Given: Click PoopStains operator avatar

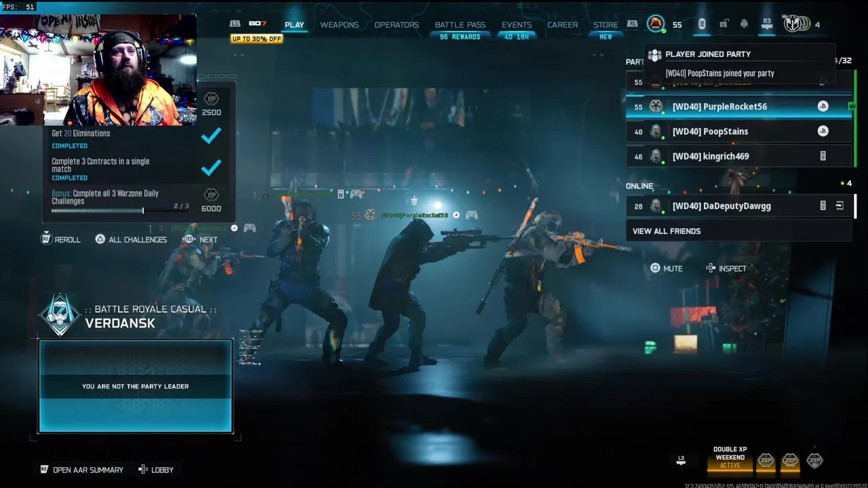Looking at the screenshot, I should [656, 131].
